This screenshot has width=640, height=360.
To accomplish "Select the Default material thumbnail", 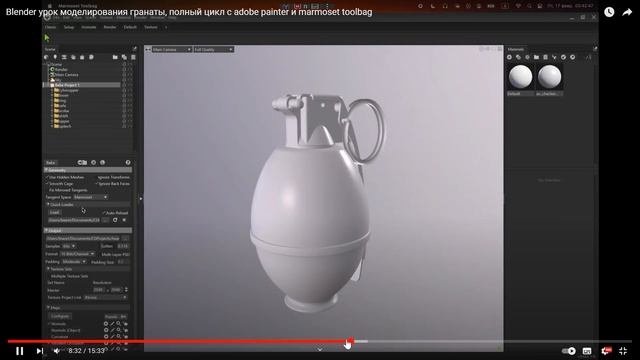I will click(520, 77).
